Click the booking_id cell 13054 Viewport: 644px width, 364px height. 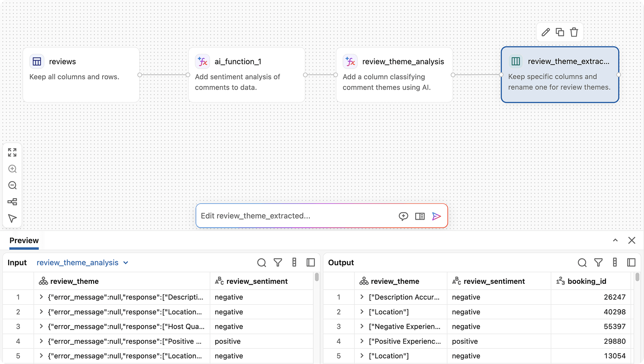pyautogui.click(x=591, y=356)
